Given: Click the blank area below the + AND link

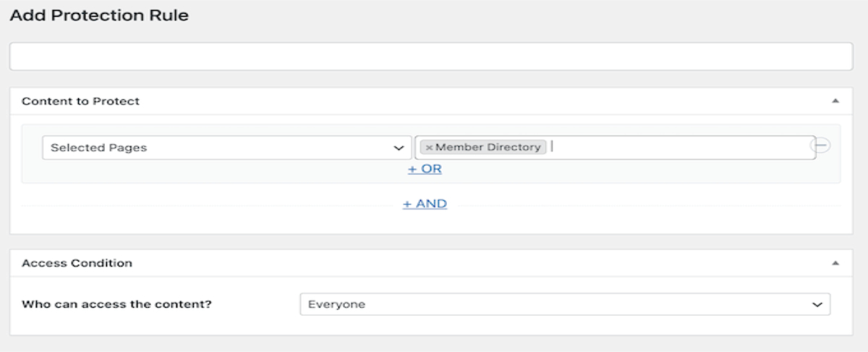Looking at the screenshot, I should [425, 222].
